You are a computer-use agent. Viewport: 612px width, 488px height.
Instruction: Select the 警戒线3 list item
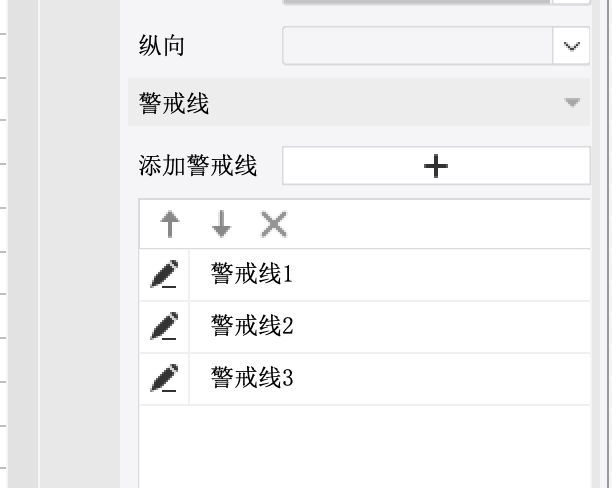click(251, 378)
